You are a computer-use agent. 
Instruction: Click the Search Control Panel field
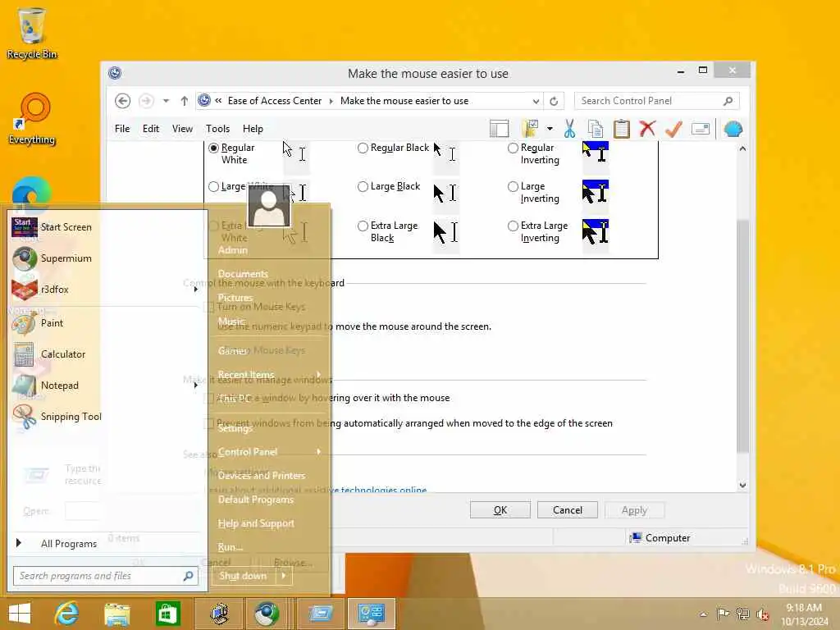coord(657,101)
